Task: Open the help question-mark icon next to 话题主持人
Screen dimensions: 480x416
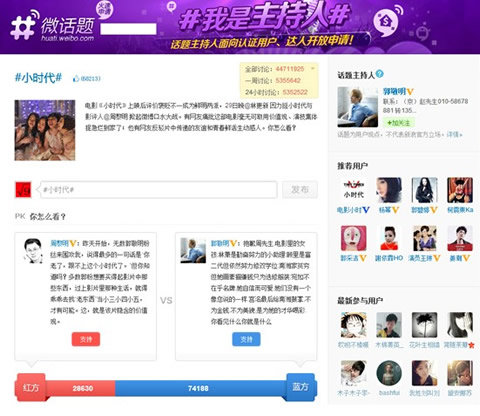Action: pyautogui.click(x=380, y=74)
